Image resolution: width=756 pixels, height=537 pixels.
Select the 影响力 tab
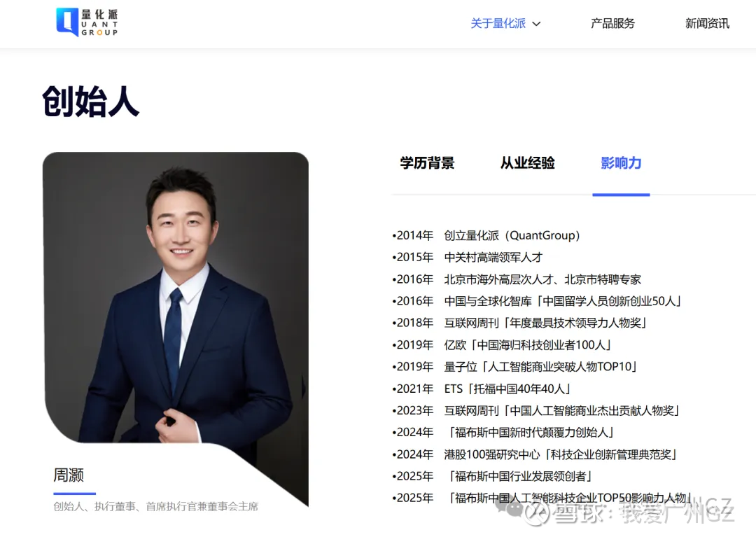[621, 163]
